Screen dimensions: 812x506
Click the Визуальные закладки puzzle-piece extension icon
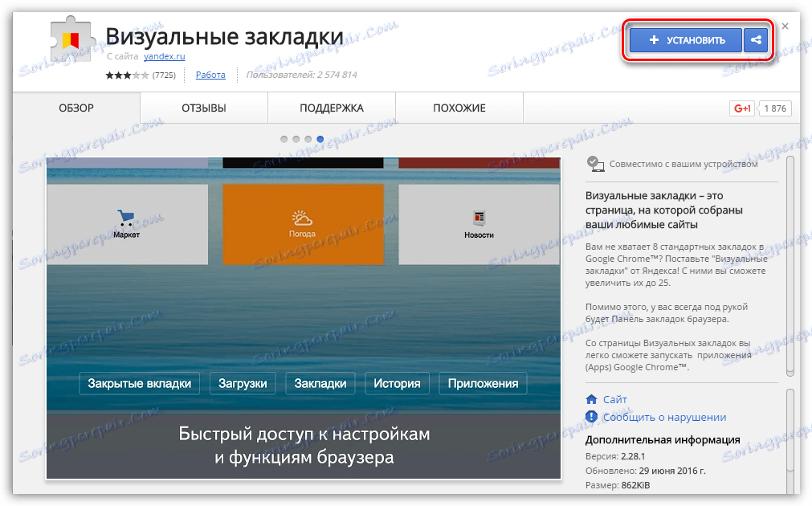[x=72, y=40]
